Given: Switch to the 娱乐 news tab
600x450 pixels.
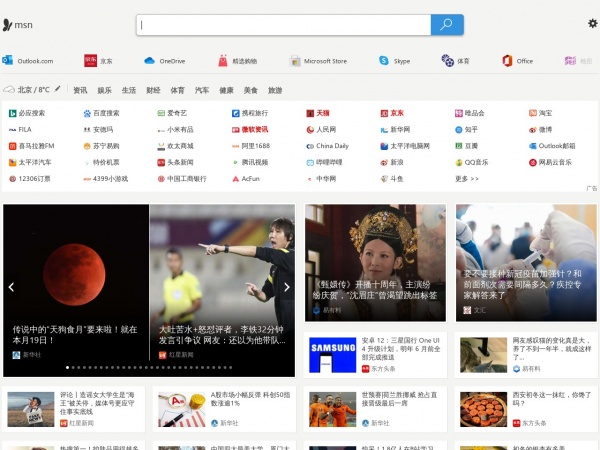Looking at the screenshot, I should (104, 90).
